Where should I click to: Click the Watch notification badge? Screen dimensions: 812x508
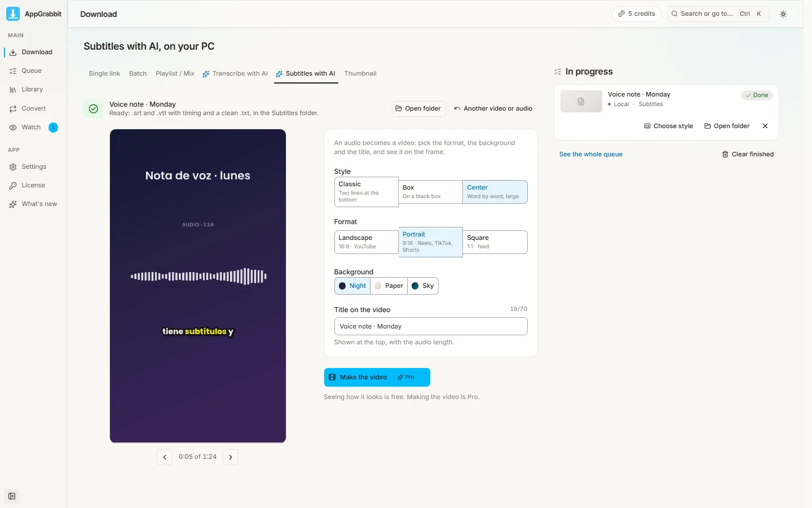[53, 128]
